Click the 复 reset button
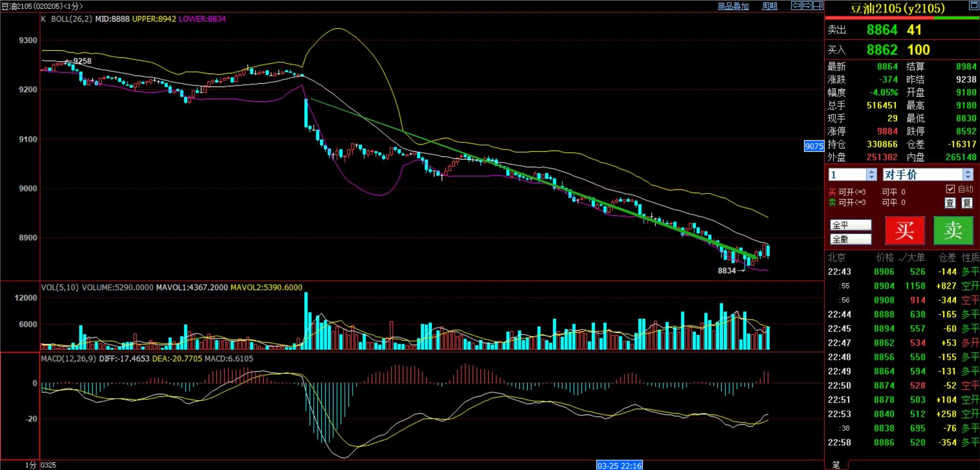Screen dimensions: 980x470 [x=967, y=203]
